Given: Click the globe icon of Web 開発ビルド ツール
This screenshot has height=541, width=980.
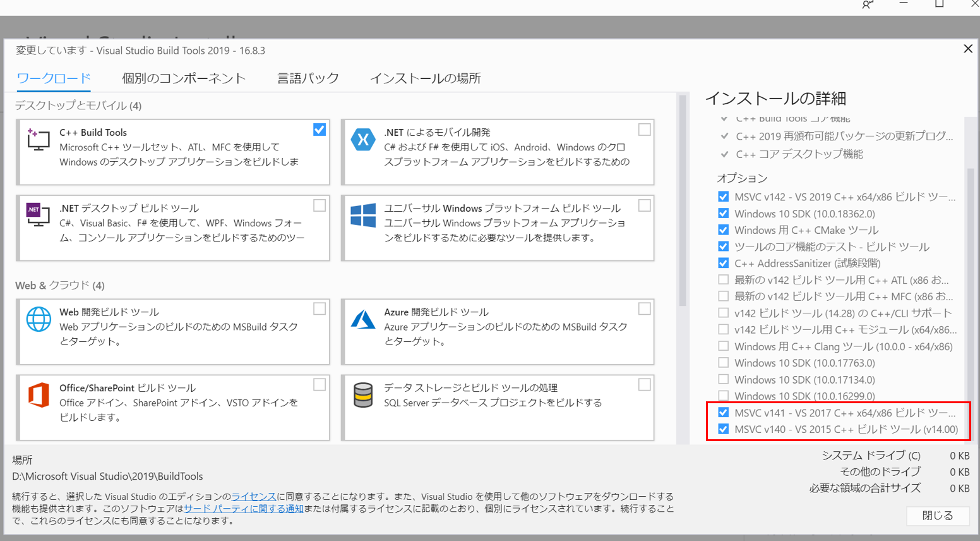Looking at the screenshot, I should point(39,319).
